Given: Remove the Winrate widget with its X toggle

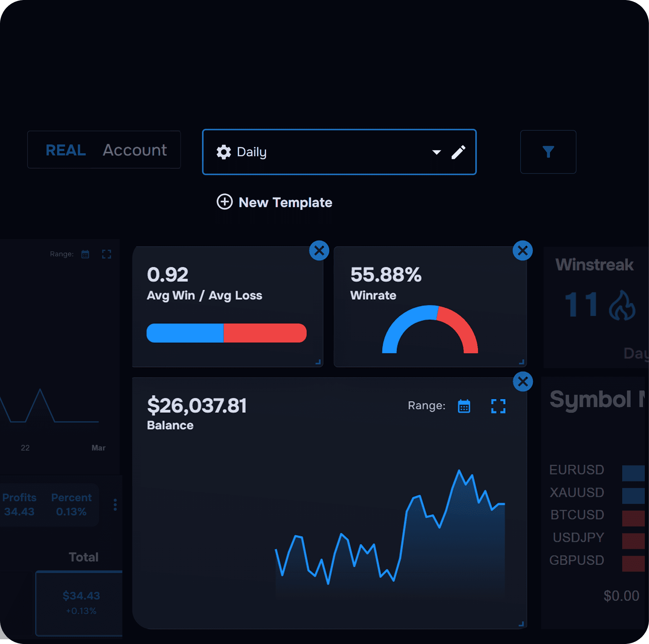Looking at the screenshot, I should (523, 250).
